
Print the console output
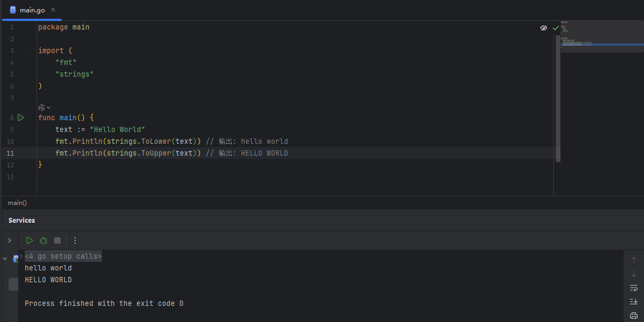634,316
